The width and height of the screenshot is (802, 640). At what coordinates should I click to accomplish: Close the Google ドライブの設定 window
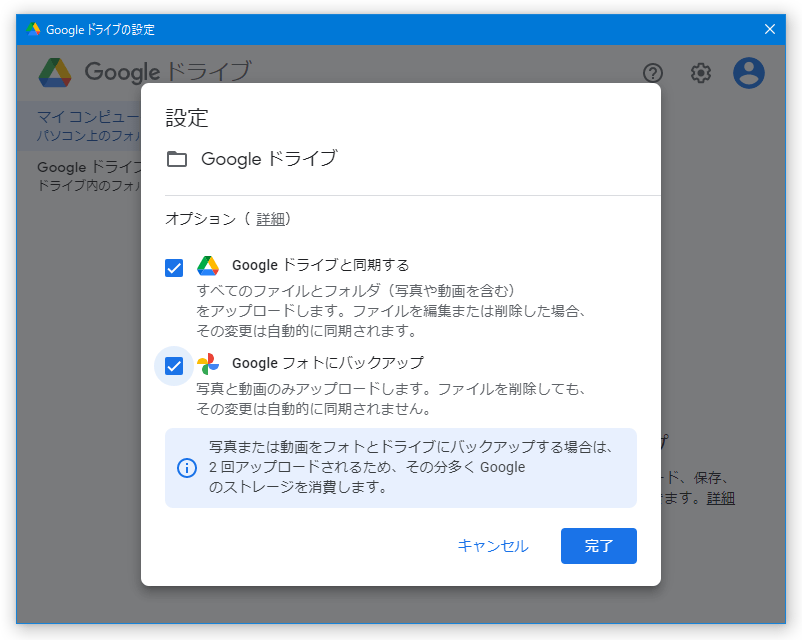(770, 29)
